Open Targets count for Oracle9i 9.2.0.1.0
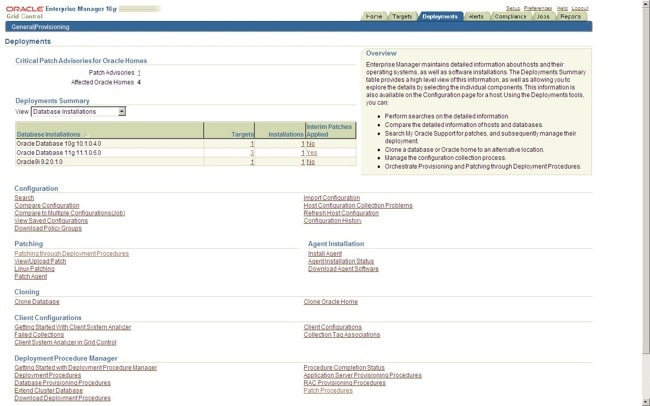This screenshot has height=406, width=650. pos(252,162)
